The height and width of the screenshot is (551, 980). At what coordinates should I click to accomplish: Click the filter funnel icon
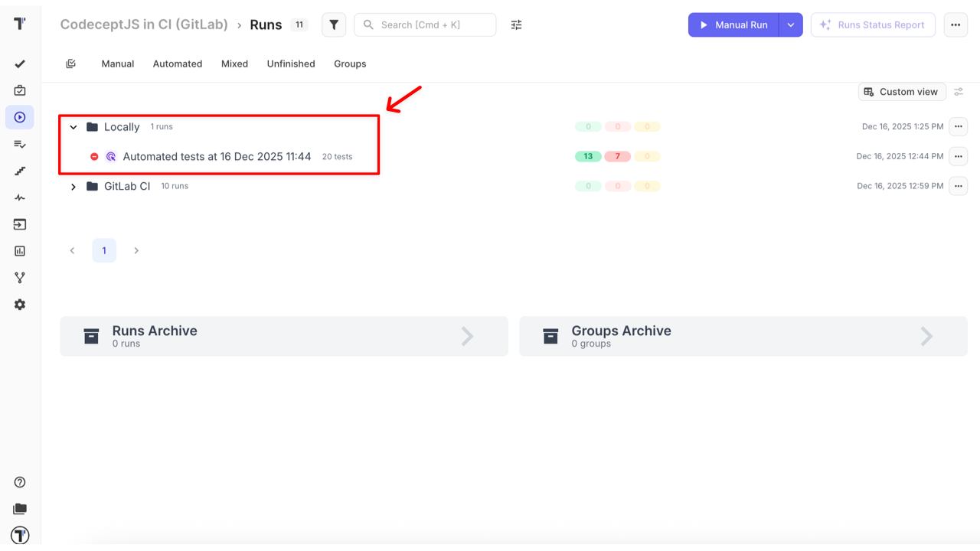point(334,24)
